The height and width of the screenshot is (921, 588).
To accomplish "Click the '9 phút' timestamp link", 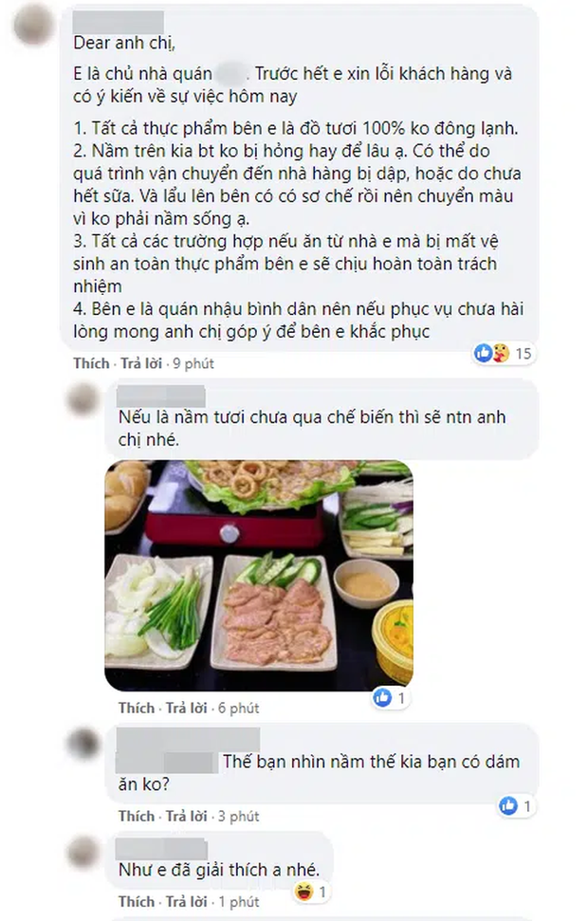I will 193,363.
